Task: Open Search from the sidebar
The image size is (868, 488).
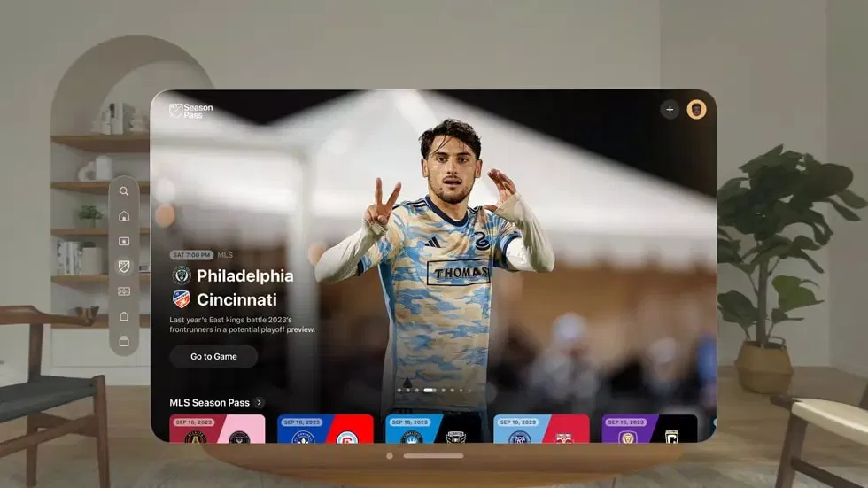Action: pos(124,190)
